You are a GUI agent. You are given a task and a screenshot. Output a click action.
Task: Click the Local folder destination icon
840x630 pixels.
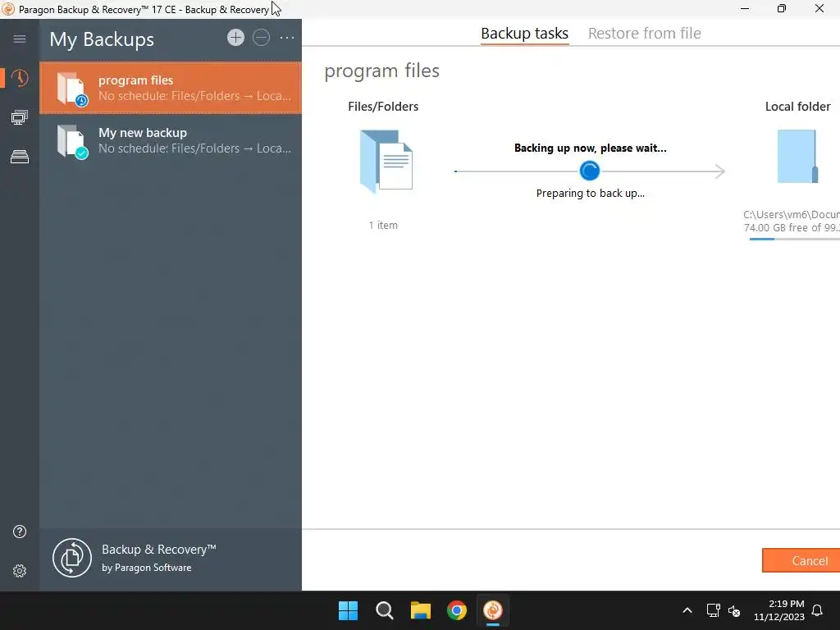(x=797, y=157)
